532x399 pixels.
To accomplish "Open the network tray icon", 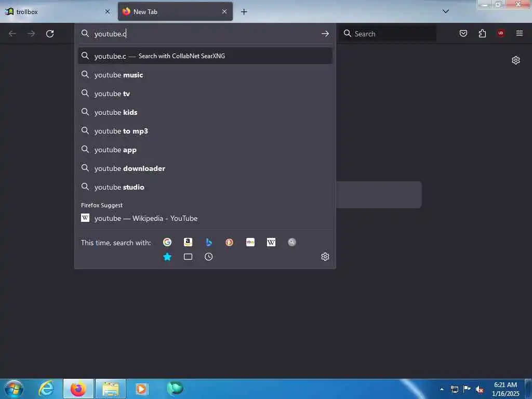I will pyautogui.click(x=454, y=390).
